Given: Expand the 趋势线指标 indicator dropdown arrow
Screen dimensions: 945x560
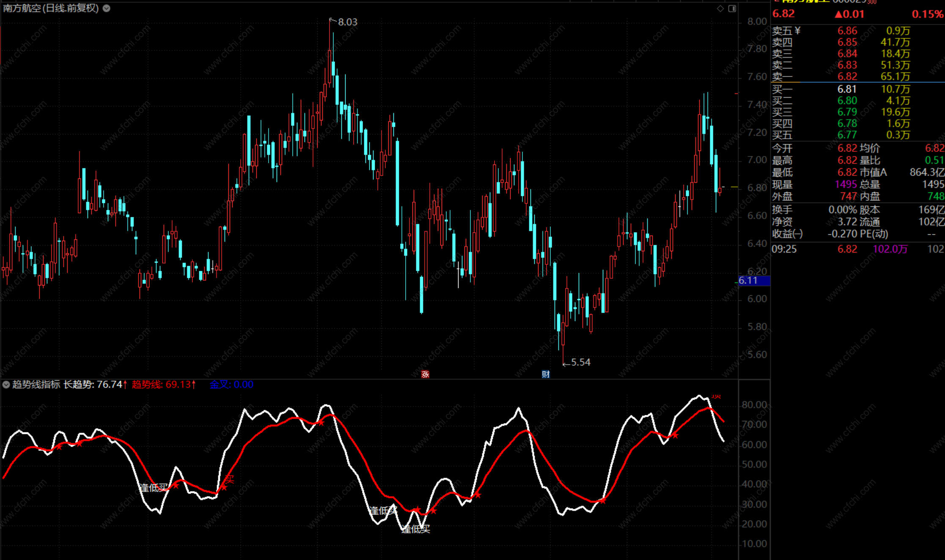Looking at the screenshot, I should (x=6, y=384).
